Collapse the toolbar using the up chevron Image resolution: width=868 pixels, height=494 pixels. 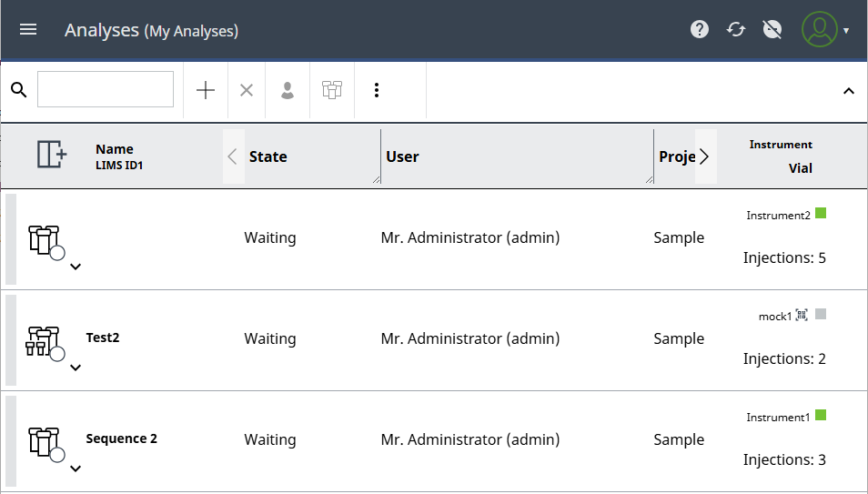[x=848, y=91]
